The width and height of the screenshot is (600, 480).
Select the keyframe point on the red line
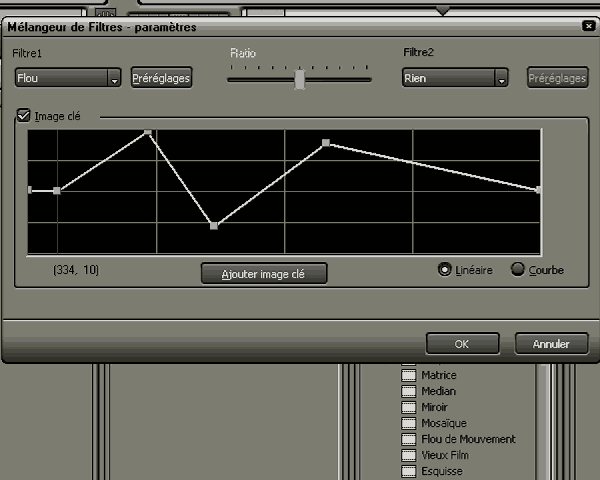pos(57,191)
